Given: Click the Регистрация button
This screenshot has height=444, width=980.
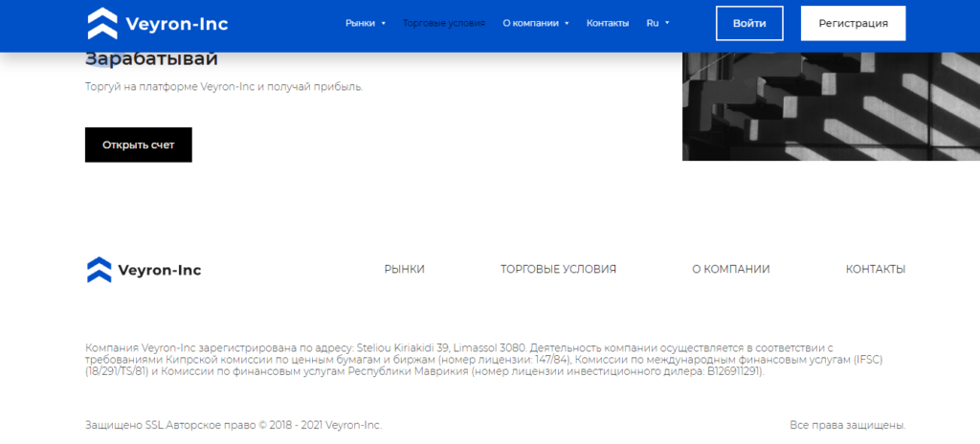Looking at the screenshot, I should coord(853,23).
